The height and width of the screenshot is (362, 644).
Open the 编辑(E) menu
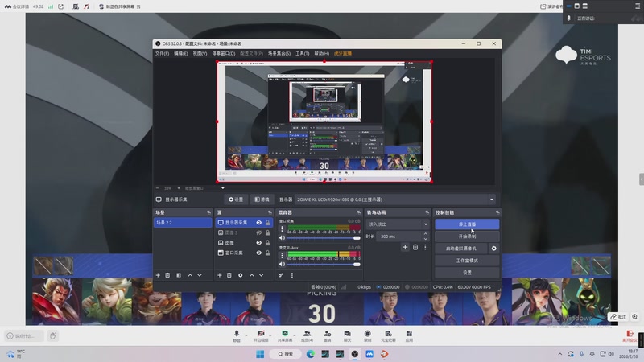click(x=180, y=53)
